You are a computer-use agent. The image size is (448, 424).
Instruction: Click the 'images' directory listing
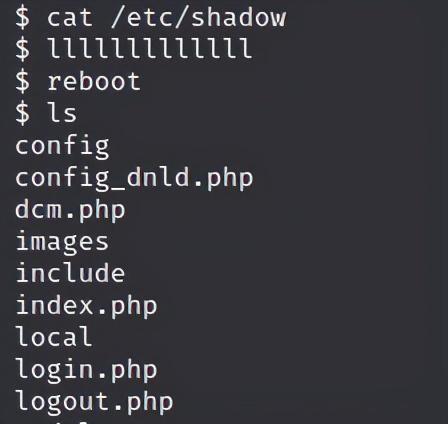pos(62,242)
